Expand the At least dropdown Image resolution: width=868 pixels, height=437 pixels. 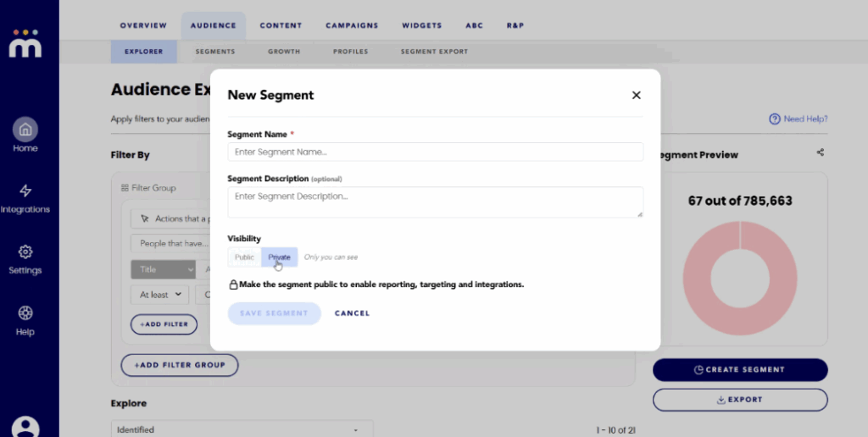[x=160, y=295]
